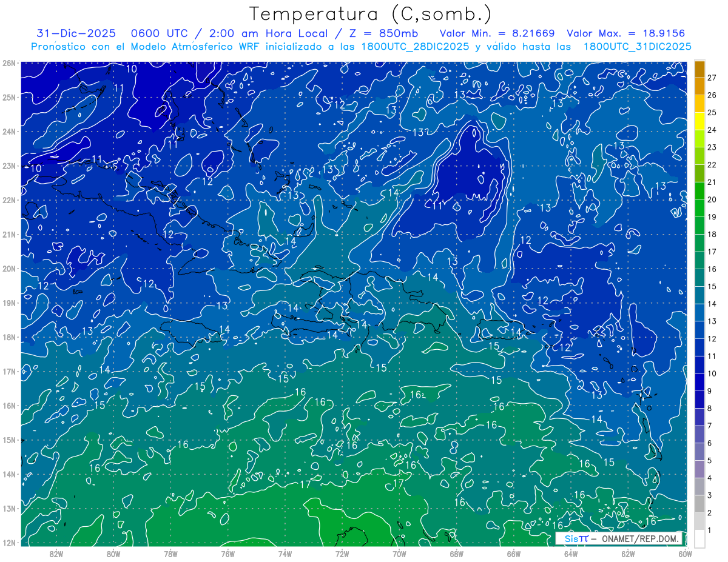Click the number 25 on the color legend
This screenshot has width=728, height=562.
click(712, 113)
